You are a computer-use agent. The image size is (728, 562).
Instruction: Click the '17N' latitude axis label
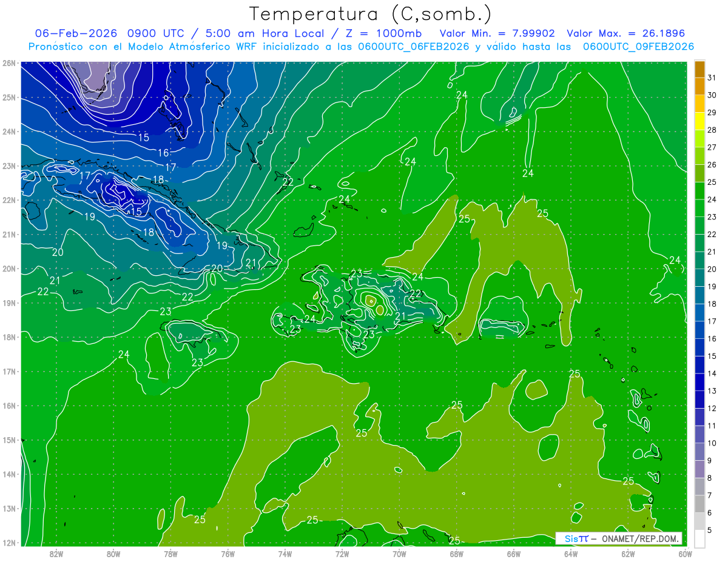[9, 371]
